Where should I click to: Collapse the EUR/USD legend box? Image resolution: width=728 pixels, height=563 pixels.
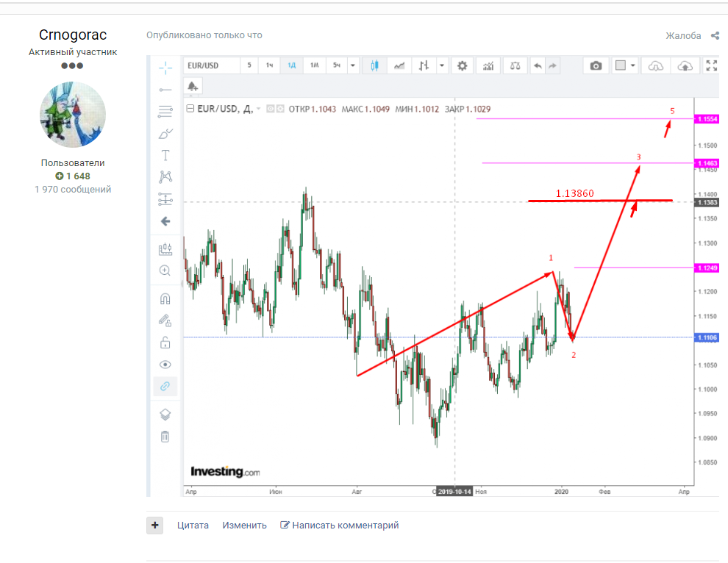[190, 109]
